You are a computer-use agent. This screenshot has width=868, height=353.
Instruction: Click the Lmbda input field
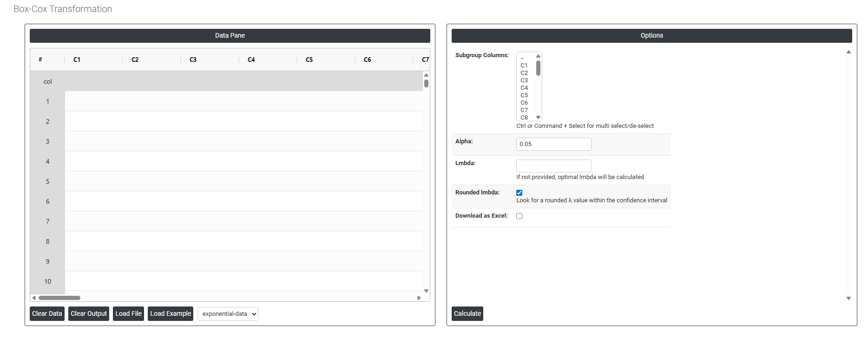click(x=553, y=166)
